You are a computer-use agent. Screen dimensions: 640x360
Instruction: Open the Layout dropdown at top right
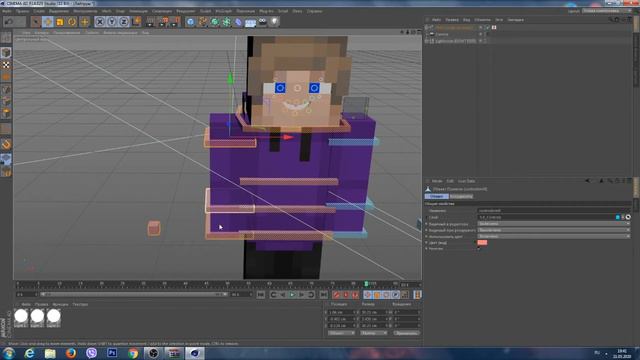coord(607,11)
